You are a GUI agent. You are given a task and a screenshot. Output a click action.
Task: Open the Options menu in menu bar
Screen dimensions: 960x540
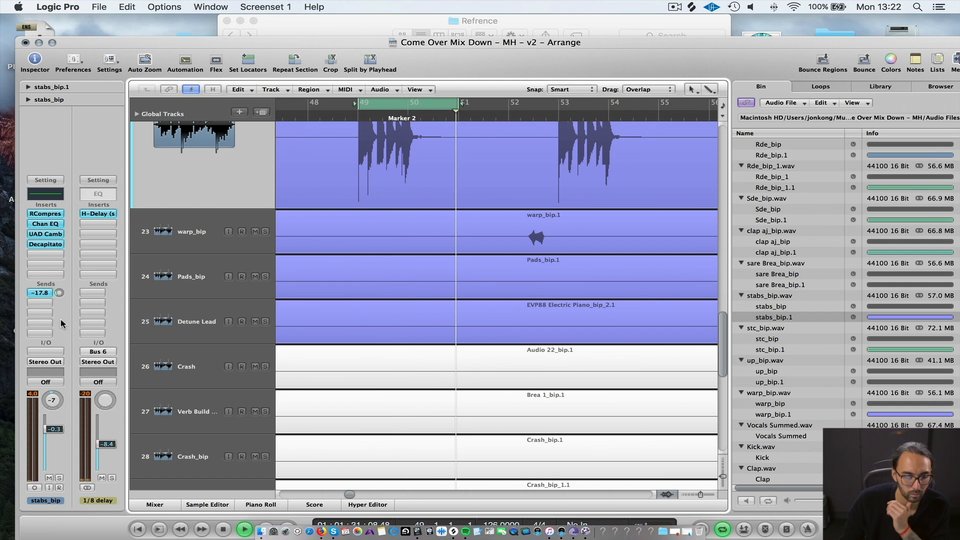point(164,7)
